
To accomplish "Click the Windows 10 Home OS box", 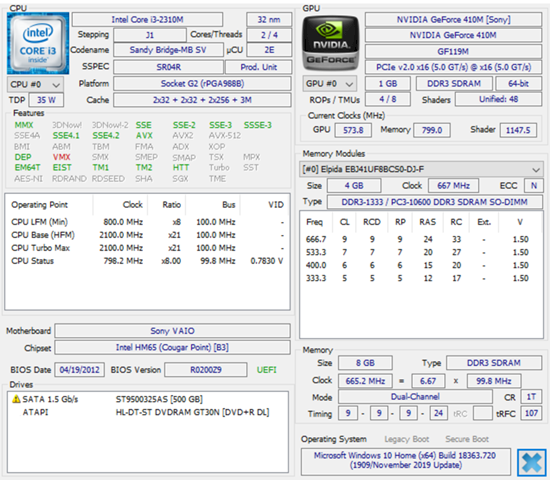I will pyautogui.click(x=405, y=461).
